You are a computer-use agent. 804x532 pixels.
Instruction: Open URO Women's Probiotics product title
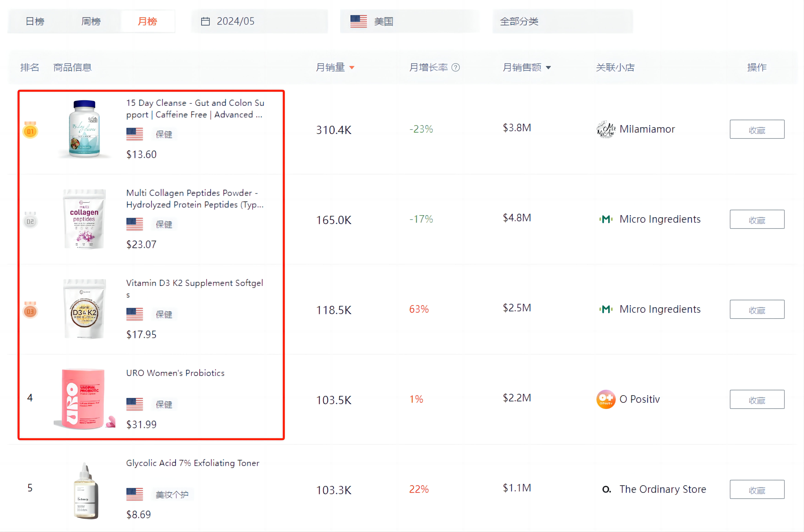pos(175,373)
